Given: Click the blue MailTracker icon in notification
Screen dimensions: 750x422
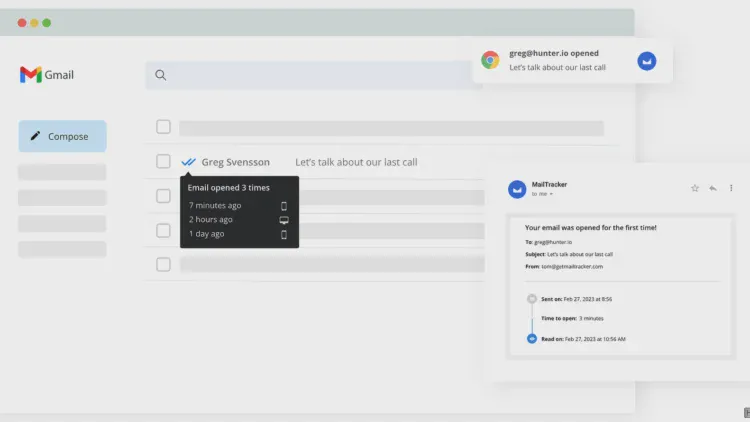Looking at the screenshot, I should pyautogui.click(x=647, y=61).
